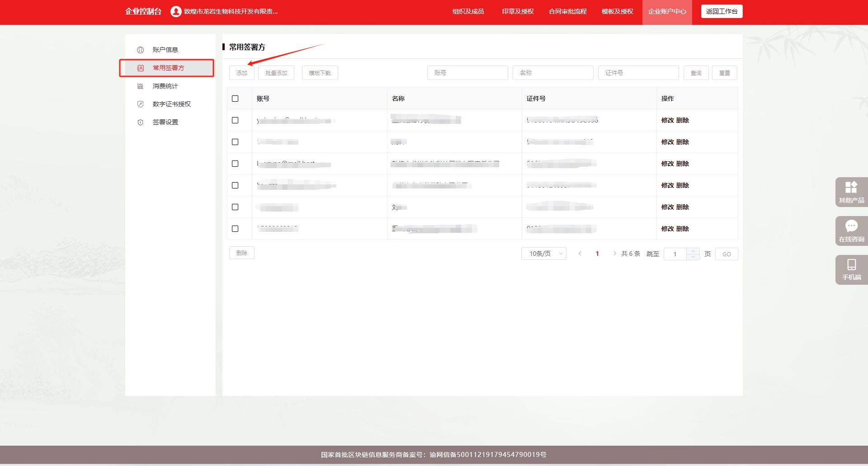
Task: Select 账户信息 in sidebar
Action: [165, 50]
